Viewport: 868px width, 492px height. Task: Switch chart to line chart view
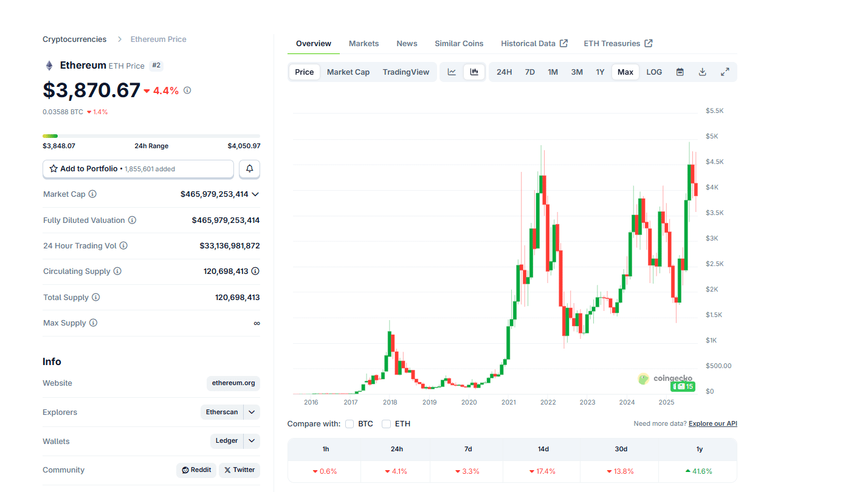(452, 72)
